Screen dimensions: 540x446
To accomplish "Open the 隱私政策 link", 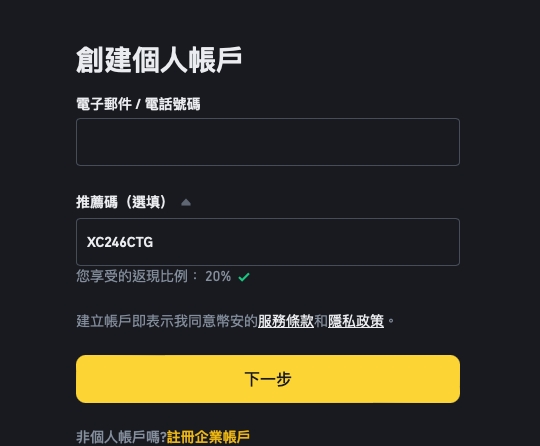I will click(356, 321).
